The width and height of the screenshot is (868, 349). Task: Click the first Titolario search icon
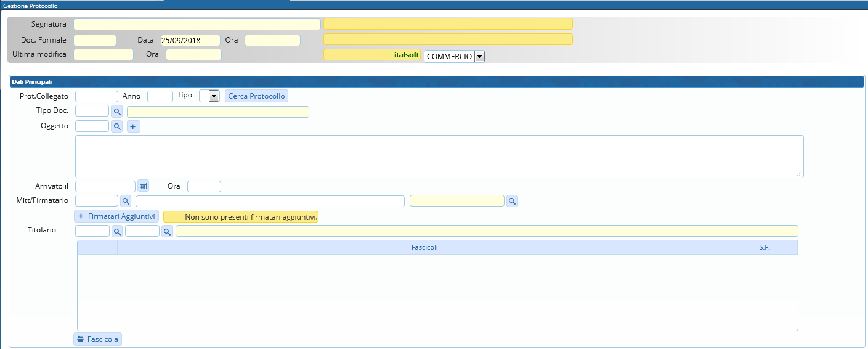pyautogui.click(x=117, y=231)
